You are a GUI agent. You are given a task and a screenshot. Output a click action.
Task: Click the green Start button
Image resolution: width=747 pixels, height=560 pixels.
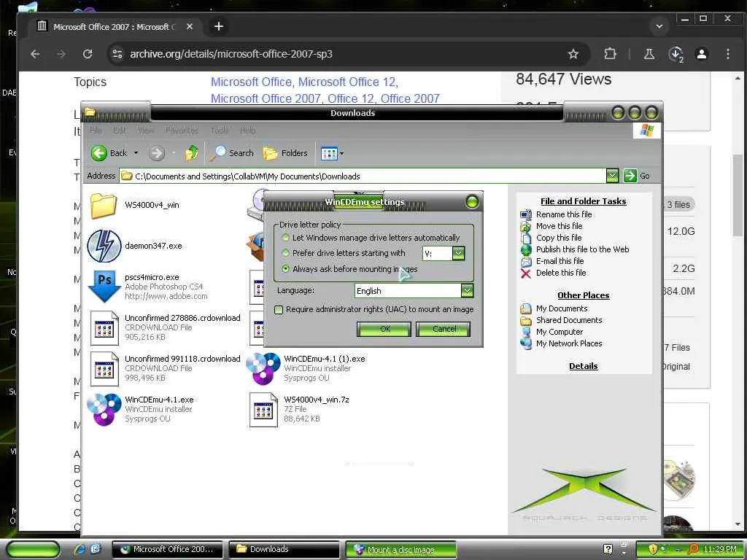pyautogui.click(x=34, y=550)
